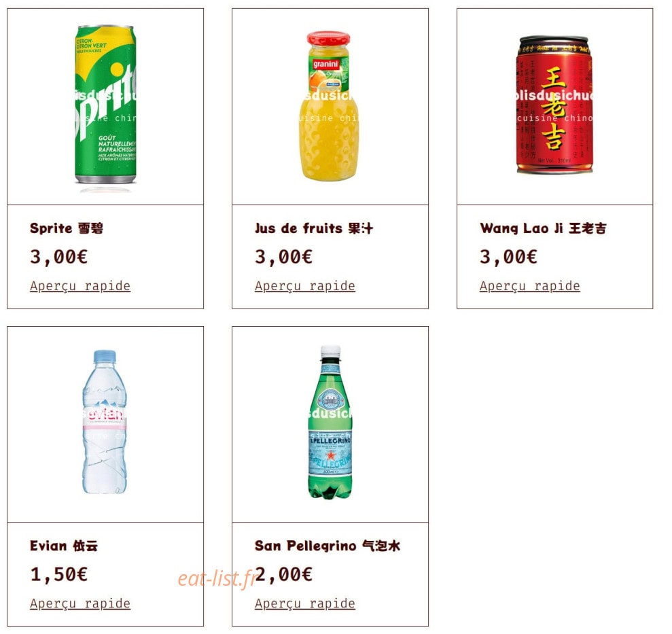Click the Wang Lao Ji 3,00€ price

[x=508, y=257]
